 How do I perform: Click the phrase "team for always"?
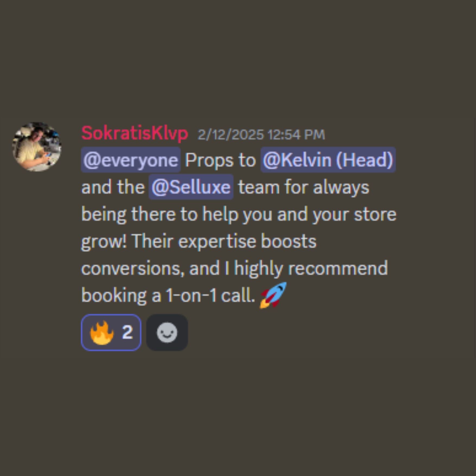click(304, 187)
